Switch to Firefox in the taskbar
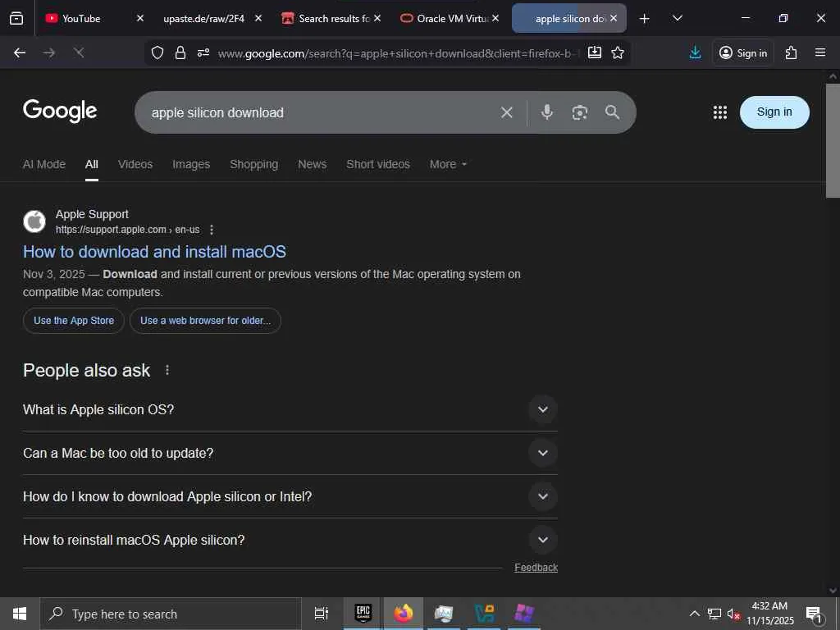840x630 pixels. [x=404, y=613]
